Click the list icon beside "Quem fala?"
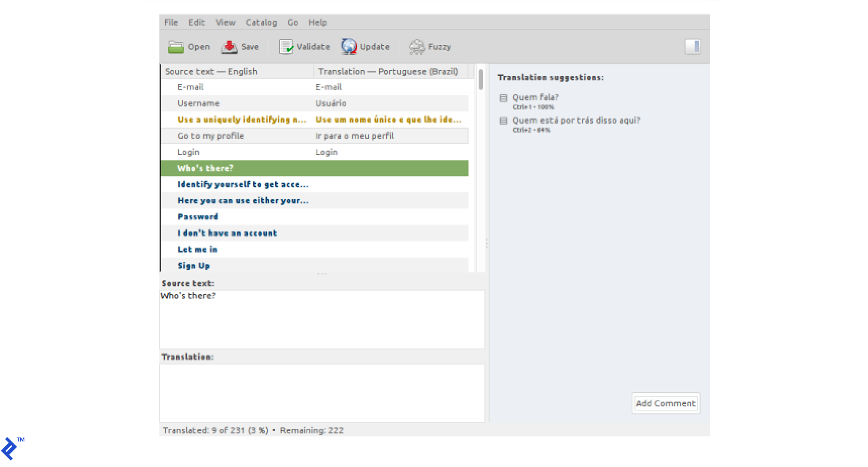Screen dimensions: 868x467 click(x=504, y=97)
